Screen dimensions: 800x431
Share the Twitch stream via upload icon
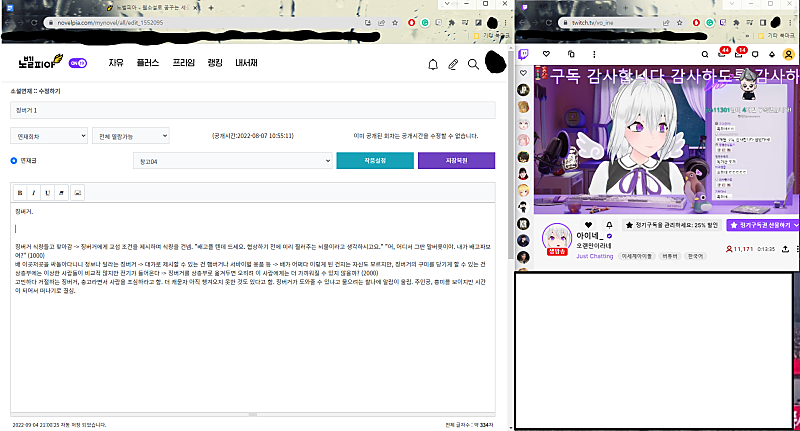tap(785, 249)
